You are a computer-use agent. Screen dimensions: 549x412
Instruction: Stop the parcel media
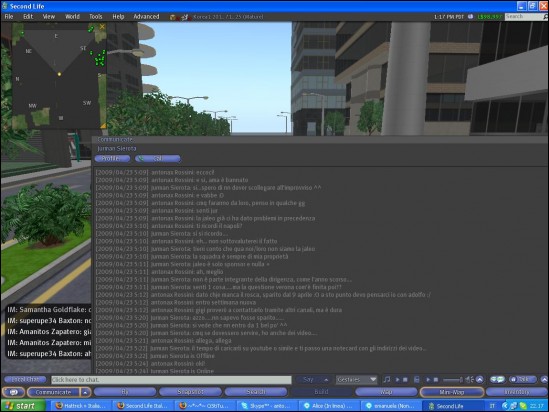click(436, 379)
